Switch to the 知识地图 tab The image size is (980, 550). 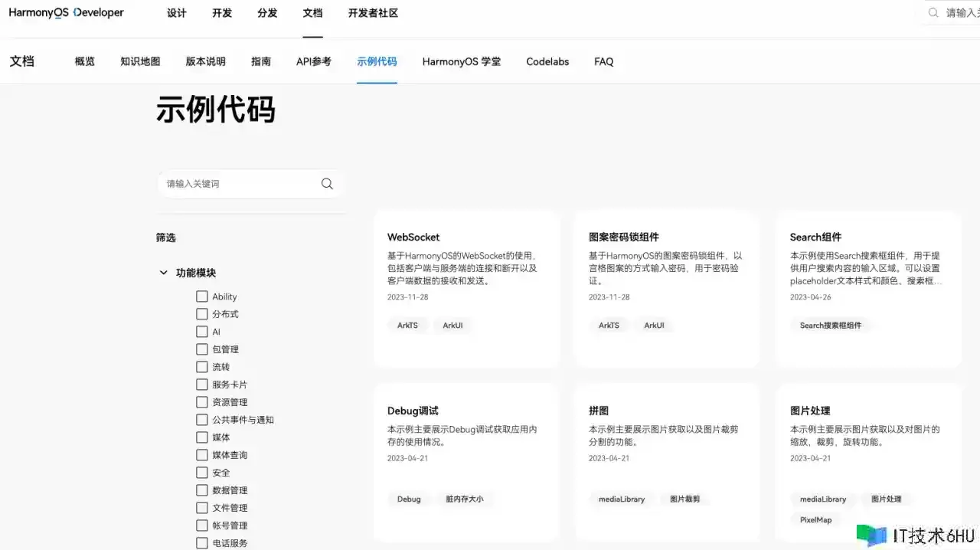coord(140,61)
